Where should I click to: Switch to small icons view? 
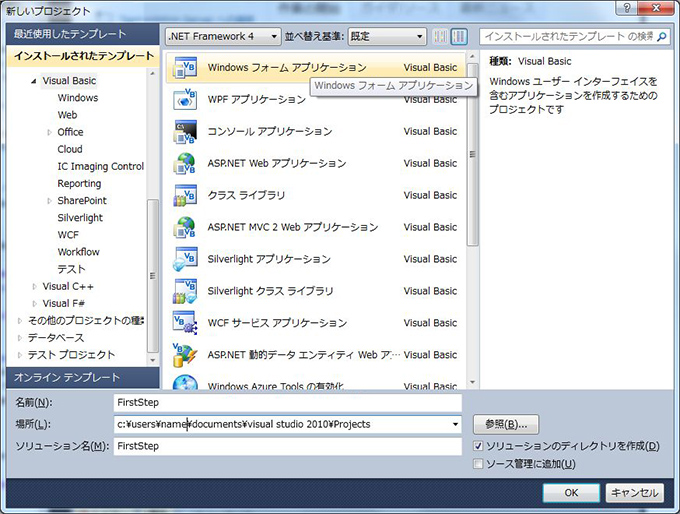point(440,36)
